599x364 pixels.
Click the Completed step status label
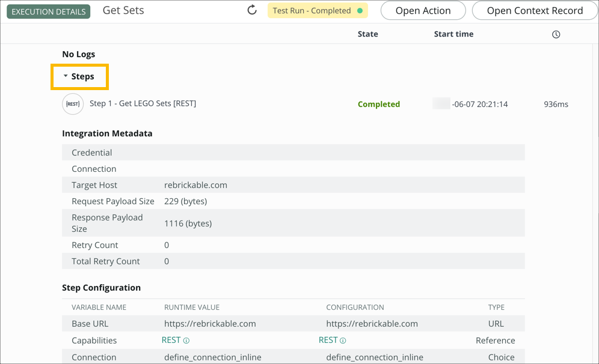(378, 104)
